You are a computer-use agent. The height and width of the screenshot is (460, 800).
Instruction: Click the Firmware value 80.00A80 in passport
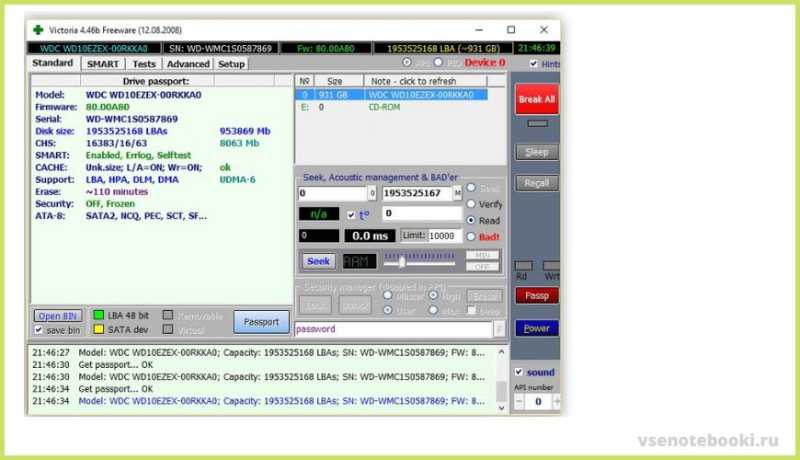108,107
